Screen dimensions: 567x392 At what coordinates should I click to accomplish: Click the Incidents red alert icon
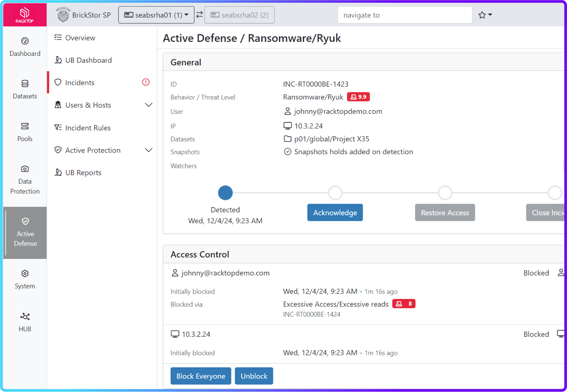[x=146, y=82]
